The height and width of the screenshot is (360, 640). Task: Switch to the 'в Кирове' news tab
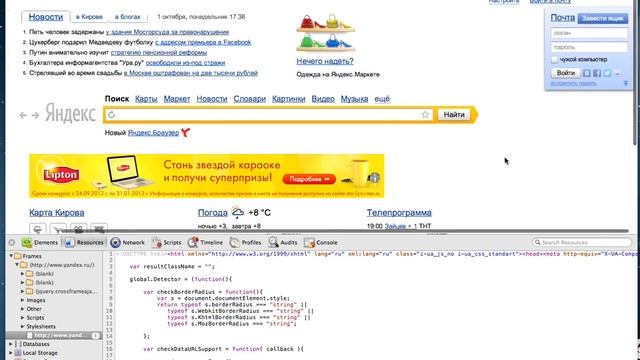(89, 17)
